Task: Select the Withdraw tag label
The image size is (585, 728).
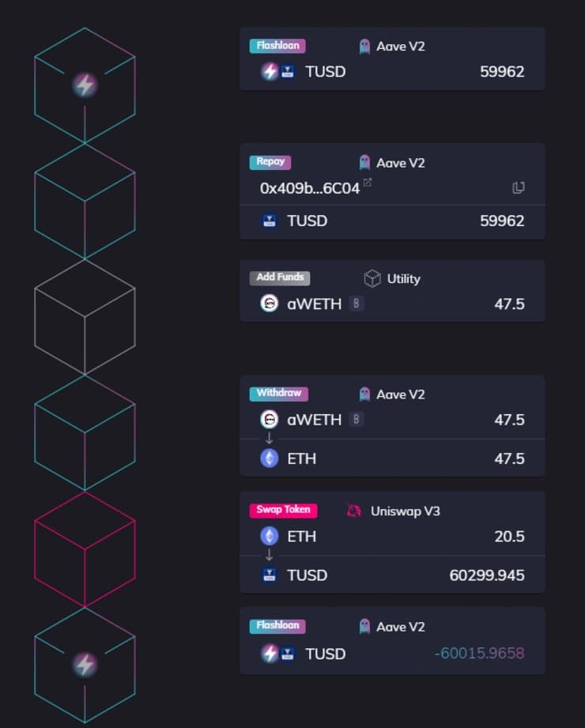Action: pyautogui.click(x=279, y=394)
